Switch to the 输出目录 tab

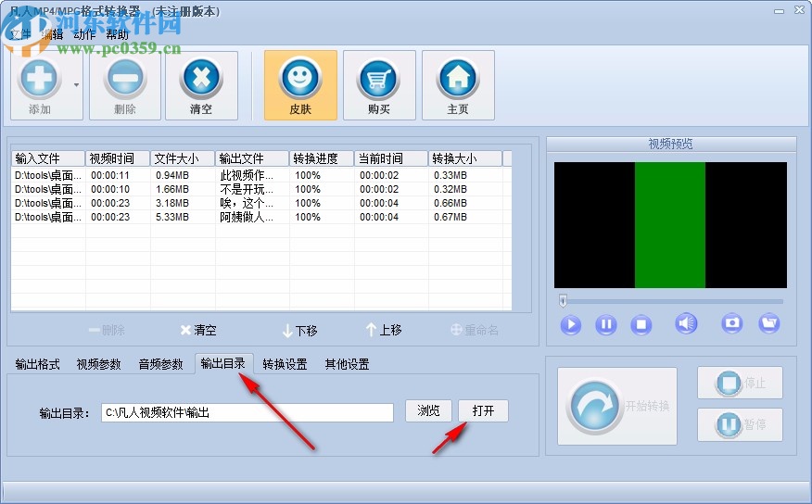pyautogui.click(x=223, y=364)
